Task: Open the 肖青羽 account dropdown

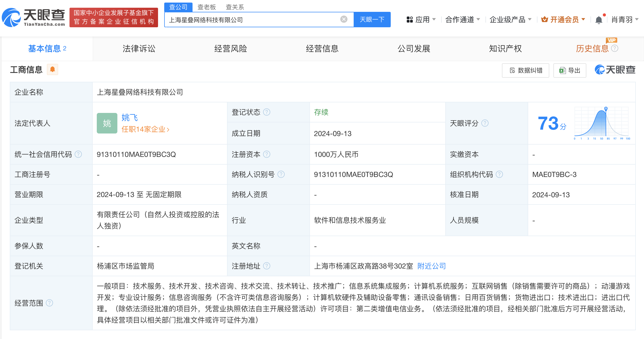Action: click(x=624, y=19)
